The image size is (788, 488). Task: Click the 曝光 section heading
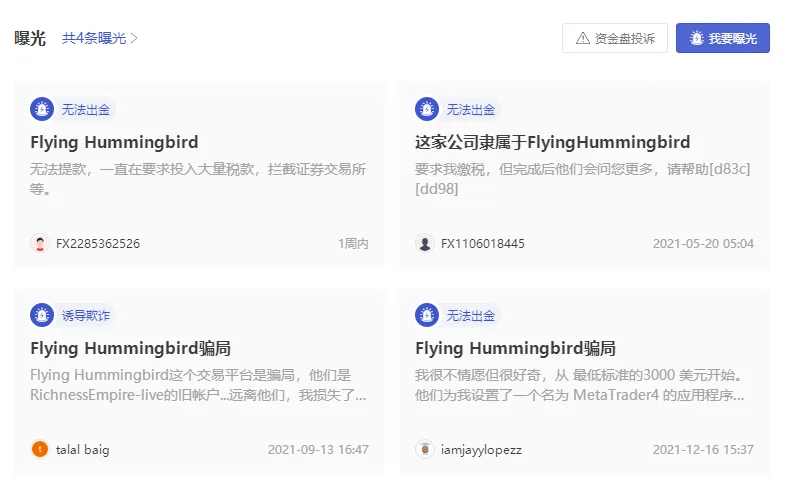tap(30, 38)
